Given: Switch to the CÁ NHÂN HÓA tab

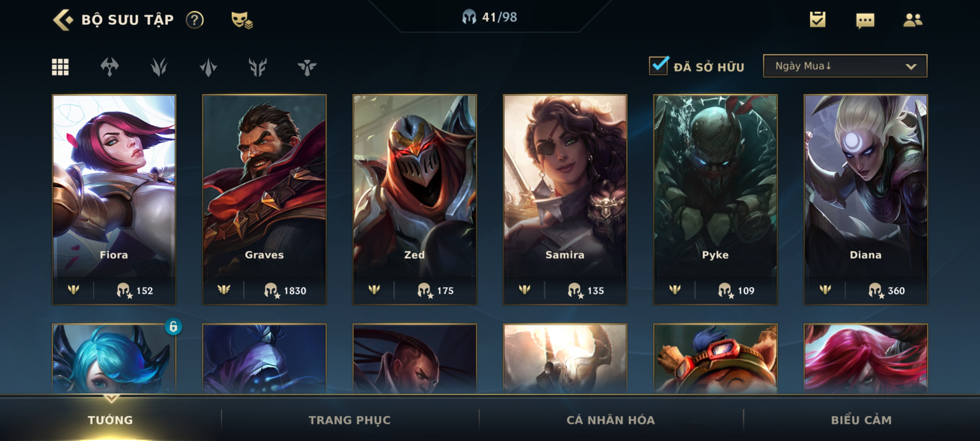Looking at the screenshot, I should (x=611, y=420).
